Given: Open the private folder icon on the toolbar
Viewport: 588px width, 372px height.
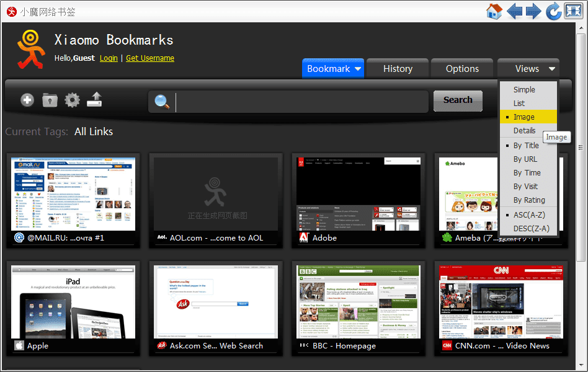Looking at the screenshot, I should [49, 100].
